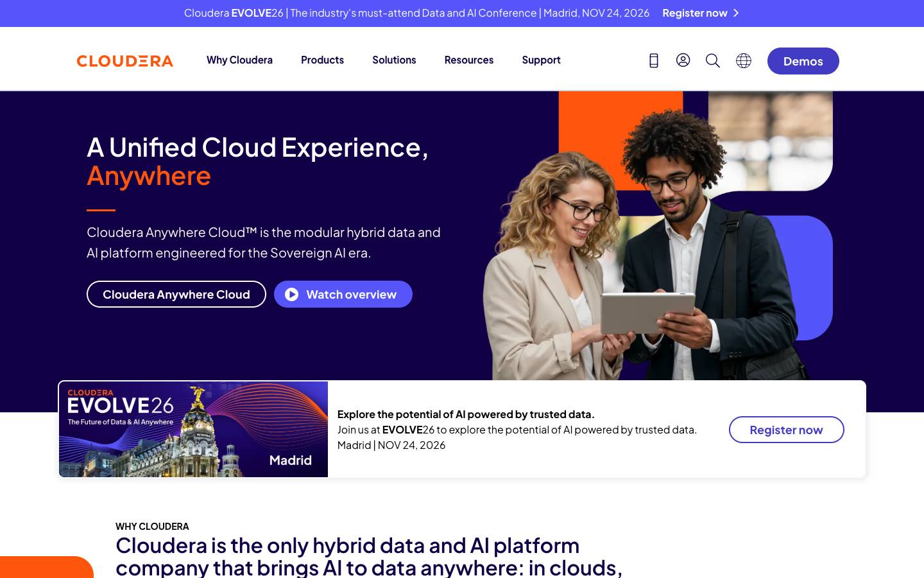
Task: Click the search magnifier icon
Action: pos(713,60)
